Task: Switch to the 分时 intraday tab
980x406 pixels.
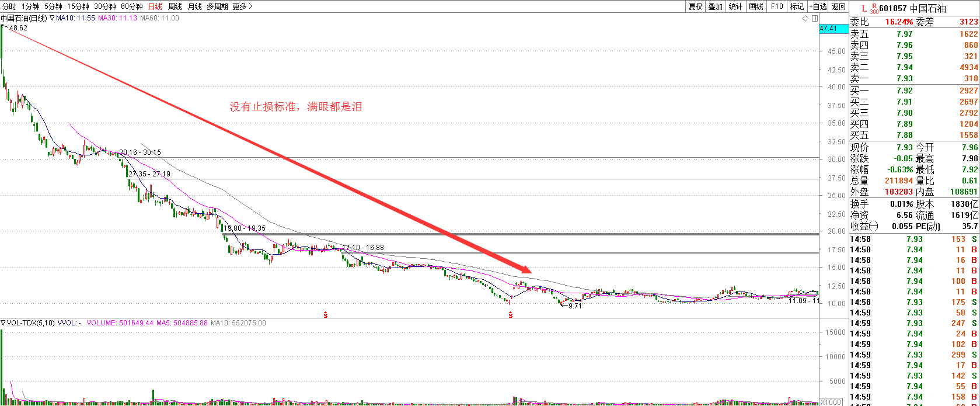Action: point(9,6)
